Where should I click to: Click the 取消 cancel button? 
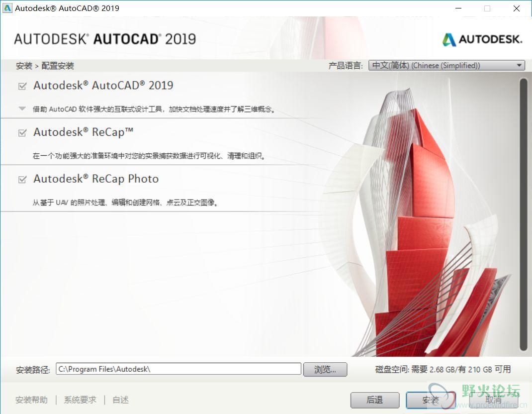point(493,400)
